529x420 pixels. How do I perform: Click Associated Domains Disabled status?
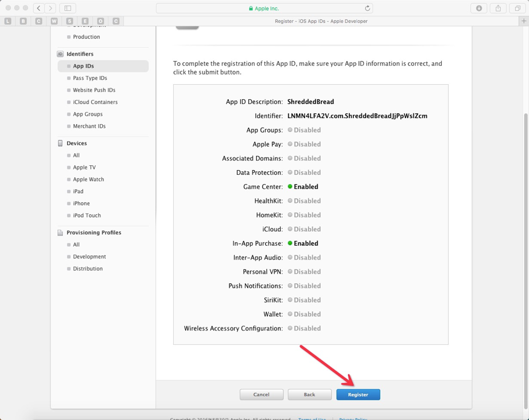tap(304, 159)
